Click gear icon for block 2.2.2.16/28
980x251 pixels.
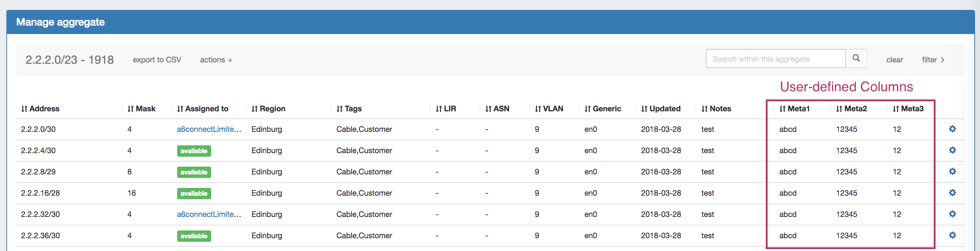[952, 193]
